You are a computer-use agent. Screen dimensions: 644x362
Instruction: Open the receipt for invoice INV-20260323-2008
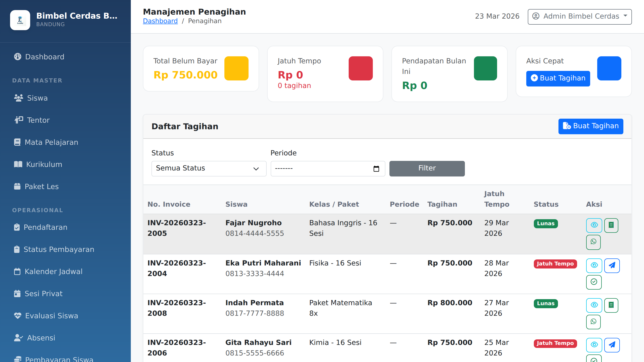coord(611,305)
